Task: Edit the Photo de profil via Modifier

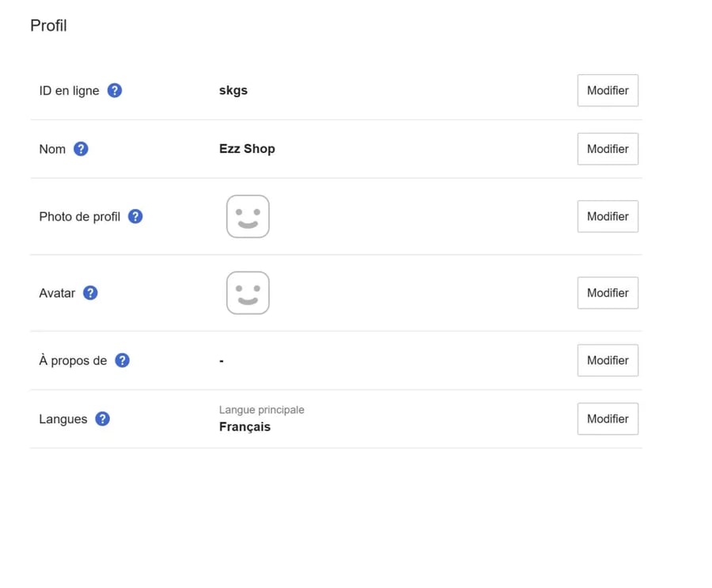Action: pyautogui.click(x=608, y=216)
